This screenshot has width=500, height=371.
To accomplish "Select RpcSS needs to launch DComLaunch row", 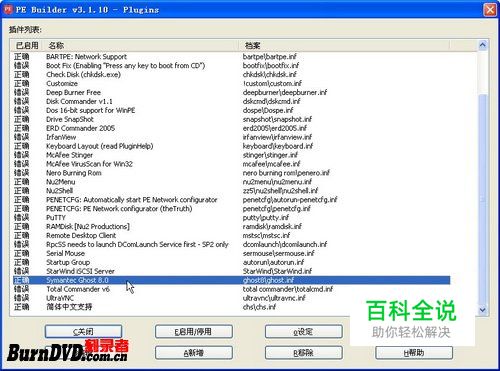I will (232, 244).
